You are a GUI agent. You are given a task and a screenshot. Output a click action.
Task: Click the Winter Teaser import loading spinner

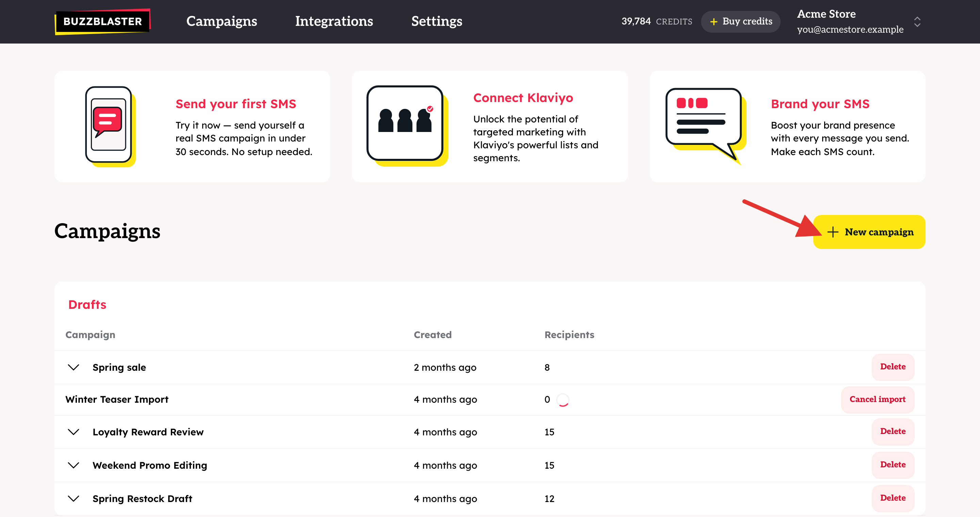click(563, 400)
